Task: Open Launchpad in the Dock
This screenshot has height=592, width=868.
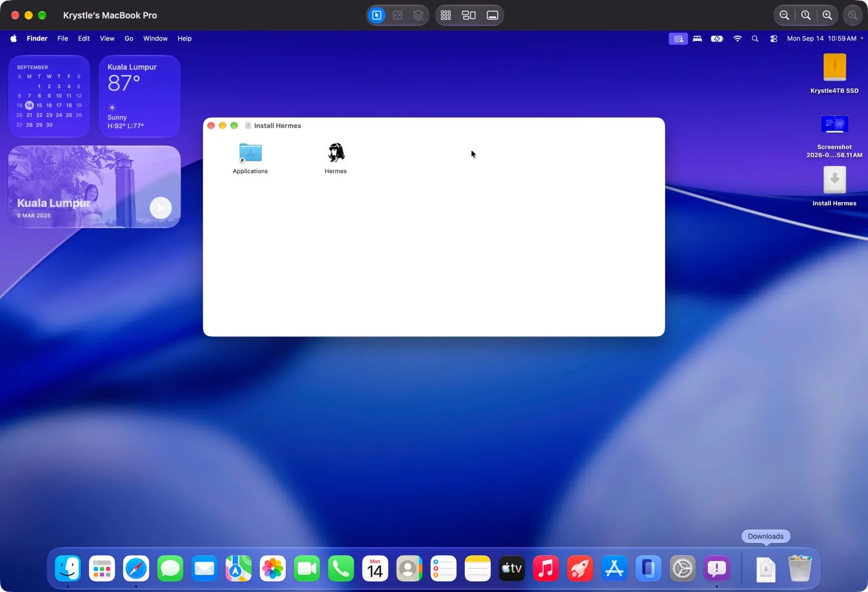Action: [102, 568]
